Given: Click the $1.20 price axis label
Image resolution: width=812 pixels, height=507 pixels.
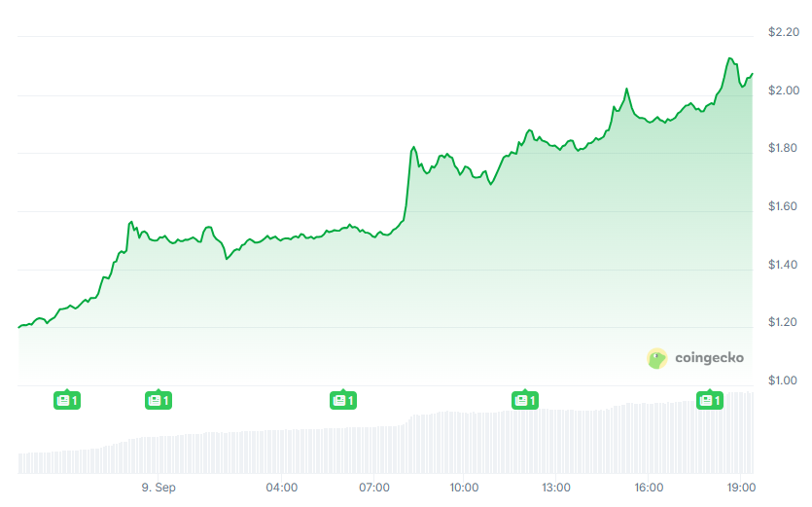Looking at the screenshot, I should click(x=783, y=322).
